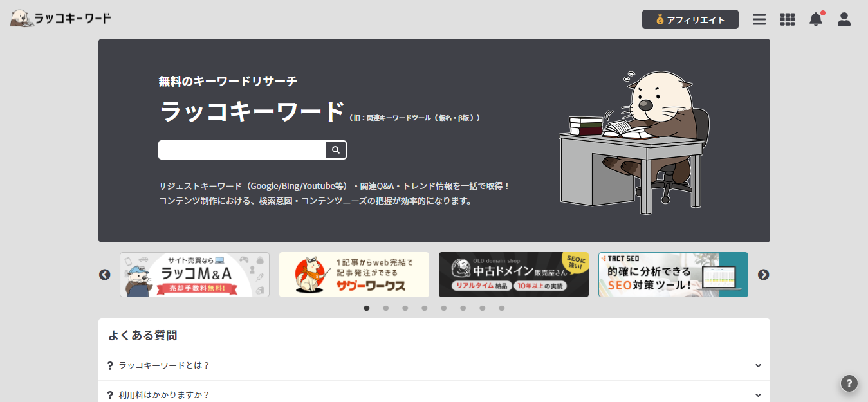Select the sixth carousel dot
868x402 pixels.
coord(463,308)
